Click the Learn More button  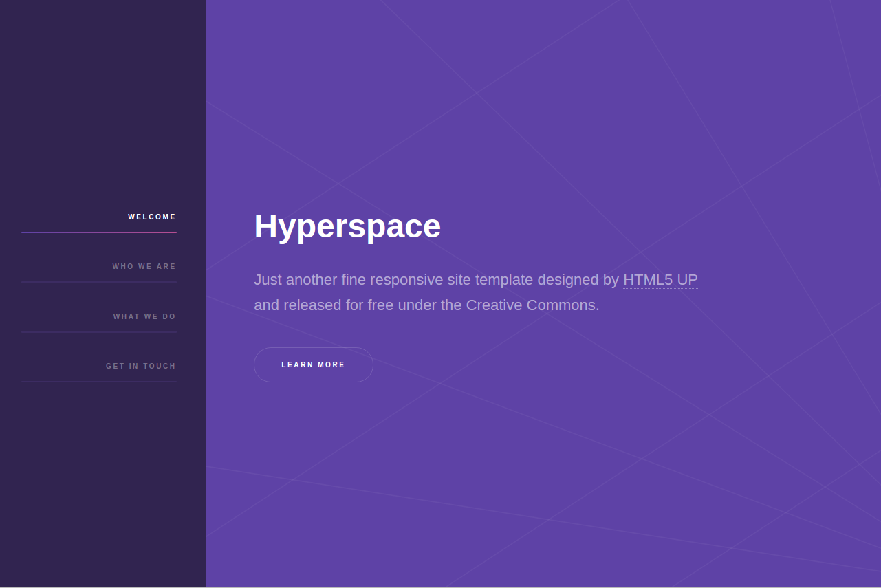[x=313, y=364]
